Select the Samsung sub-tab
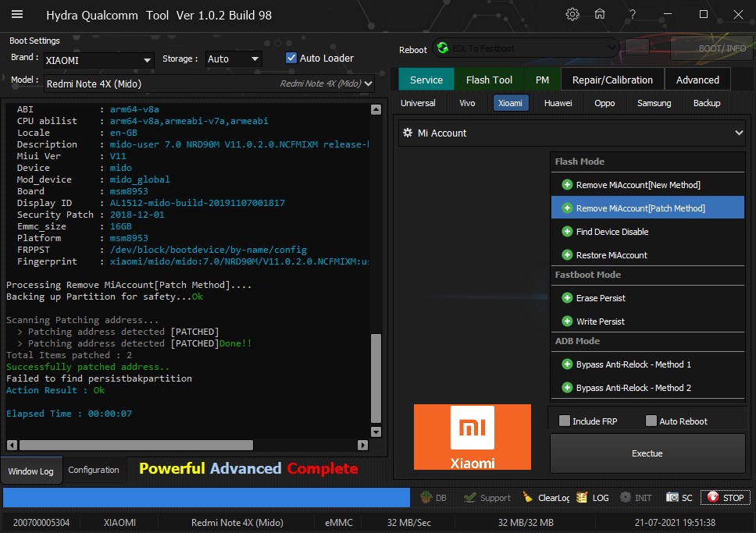The height and width of the screenshot is (533, 756). (654, 103)
